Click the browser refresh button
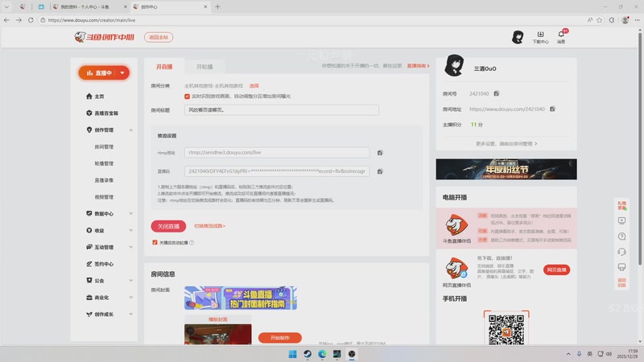Image resolution: width=644 pixels, height=362 pixels. point(31,19)
